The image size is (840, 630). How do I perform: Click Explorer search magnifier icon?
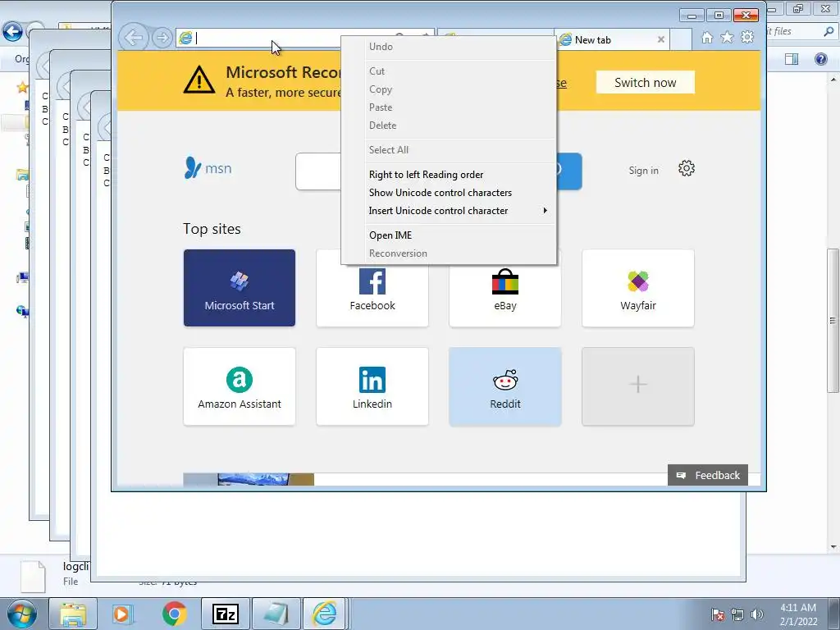[x=829, y=32]
